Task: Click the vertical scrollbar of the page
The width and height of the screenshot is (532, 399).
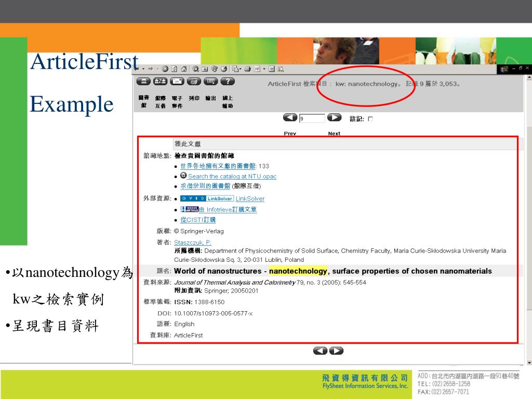Action: coord(529,217)
